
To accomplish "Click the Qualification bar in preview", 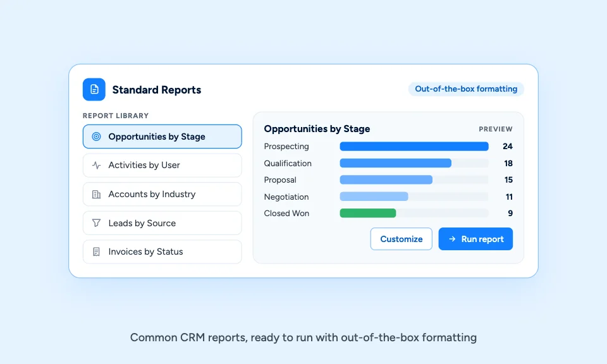I will click(395, 163).
